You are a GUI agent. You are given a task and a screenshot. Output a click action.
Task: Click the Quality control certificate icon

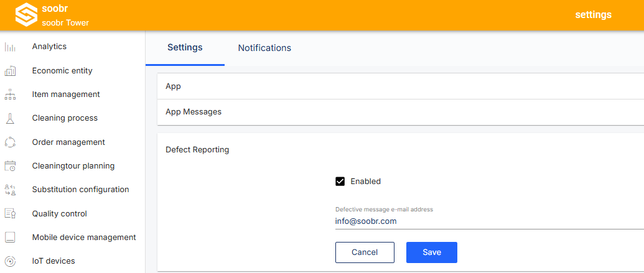point(10,214)
